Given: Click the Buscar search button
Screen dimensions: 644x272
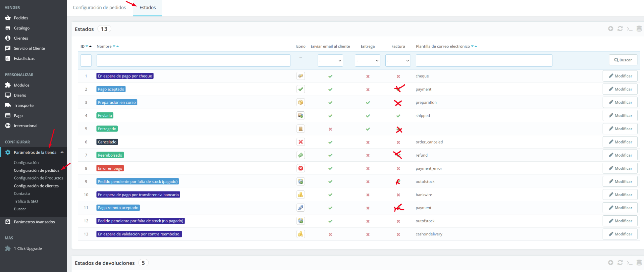Looking at the screenshot, I should point(623,60).
